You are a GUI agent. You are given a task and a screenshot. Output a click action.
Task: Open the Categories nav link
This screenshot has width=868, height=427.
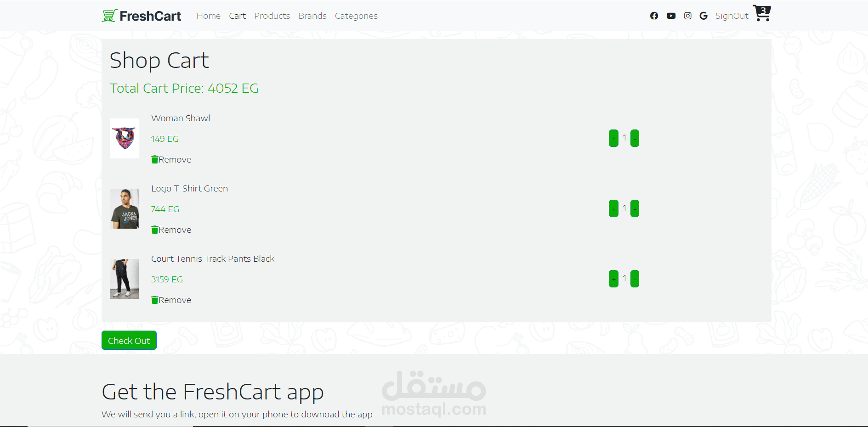(356, 16)
